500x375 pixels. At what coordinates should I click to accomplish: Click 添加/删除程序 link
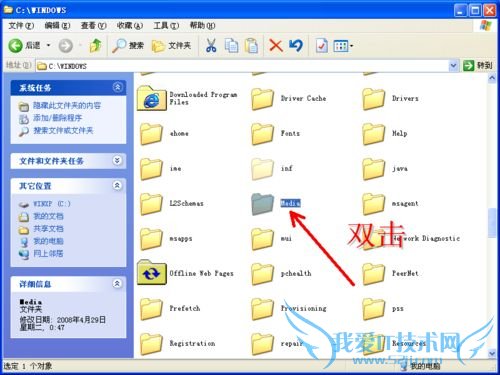(57, 118)
